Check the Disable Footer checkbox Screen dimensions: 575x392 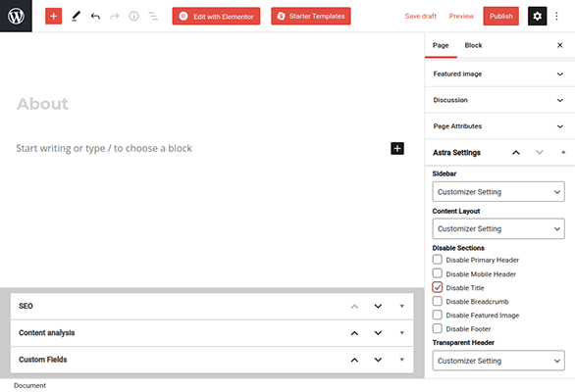pos(437,328)
